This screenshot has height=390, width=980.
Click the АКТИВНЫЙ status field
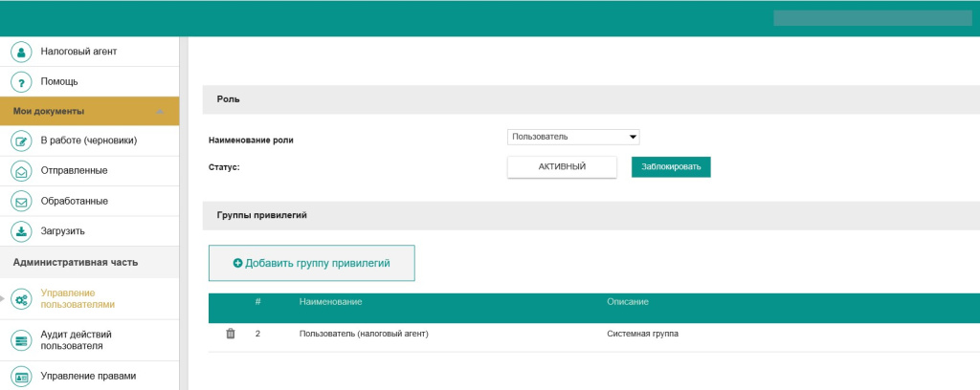coord(562,166)
